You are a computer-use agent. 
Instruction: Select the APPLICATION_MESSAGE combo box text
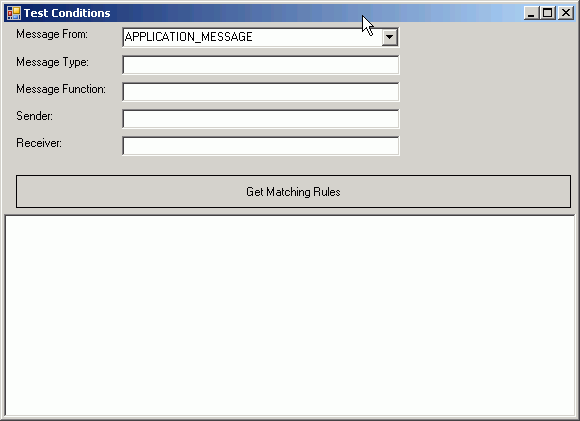click(x=189, y=37)
